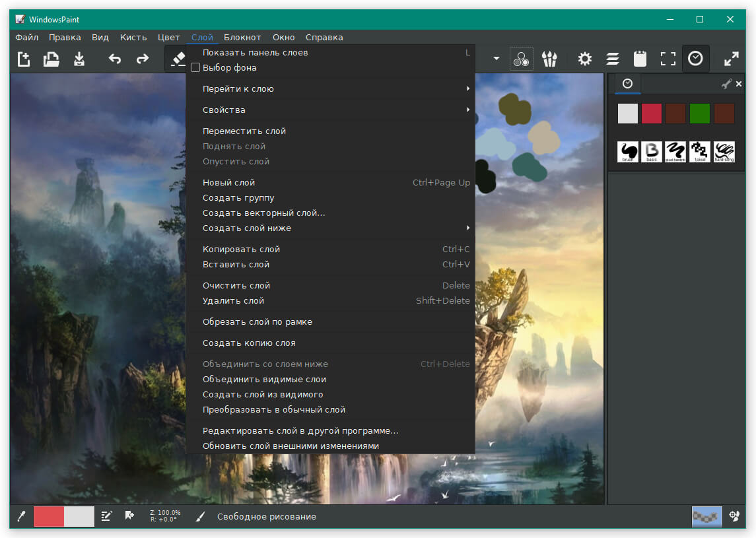This screenshot has width=756, height=538.
Task: Open the 'Кисть' menu in menu bar
Action: [x=133, y=38]
